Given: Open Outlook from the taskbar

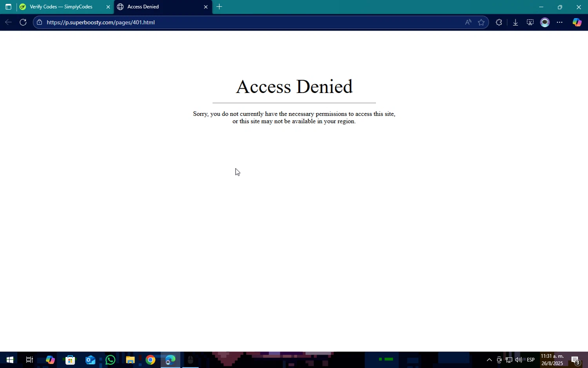Looking at the screenshot, I should [91, 360].
